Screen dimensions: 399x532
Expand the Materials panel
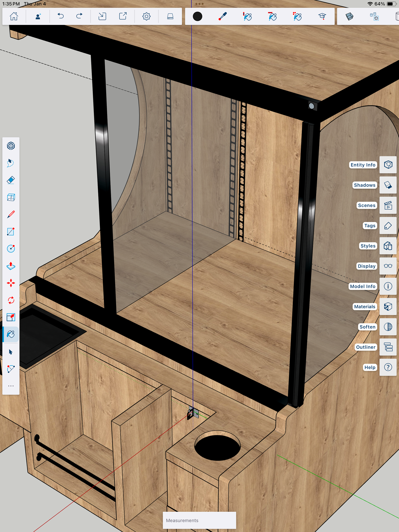388,307
